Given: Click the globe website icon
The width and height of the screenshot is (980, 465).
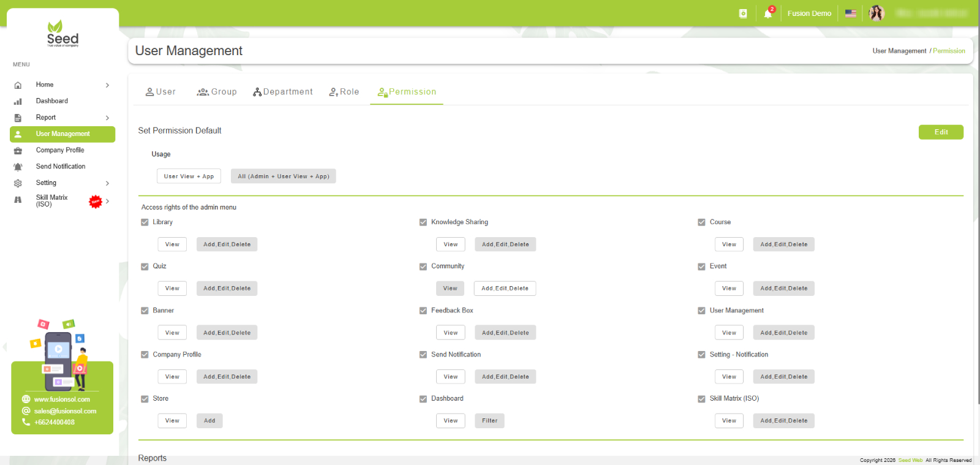Looking at the screenshot, I should (x=26, y=399).
